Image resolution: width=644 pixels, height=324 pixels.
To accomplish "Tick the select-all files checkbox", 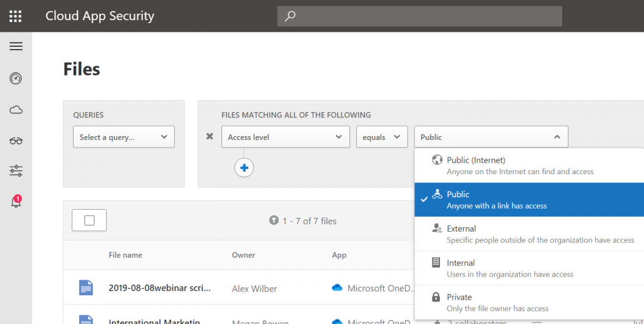I will click(89, 220).
